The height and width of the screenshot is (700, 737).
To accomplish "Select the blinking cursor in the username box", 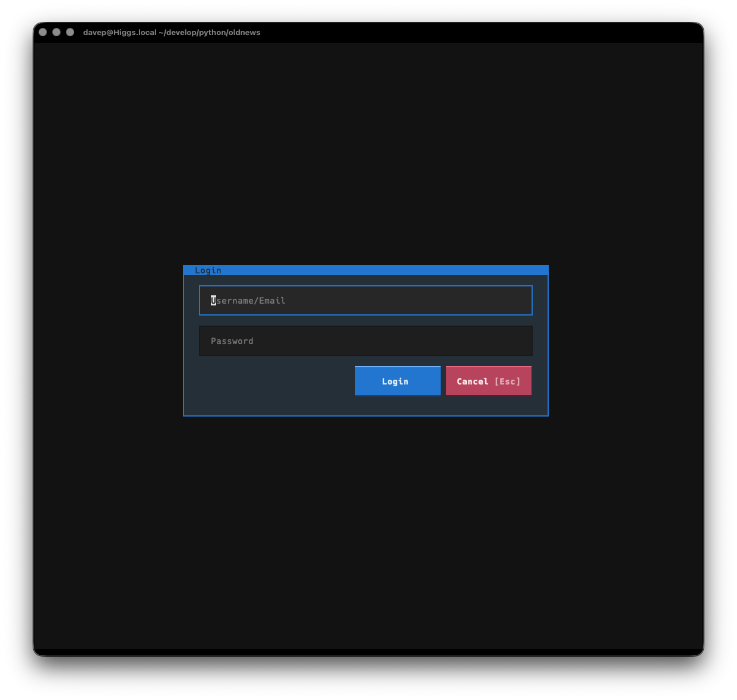I will point(213,300).
